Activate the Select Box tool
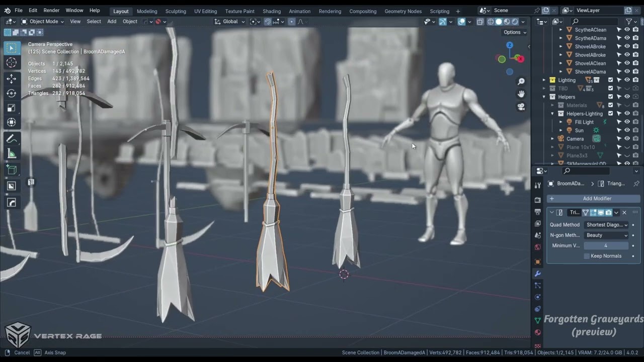The image size is (644, 362). tap(11, 48)
